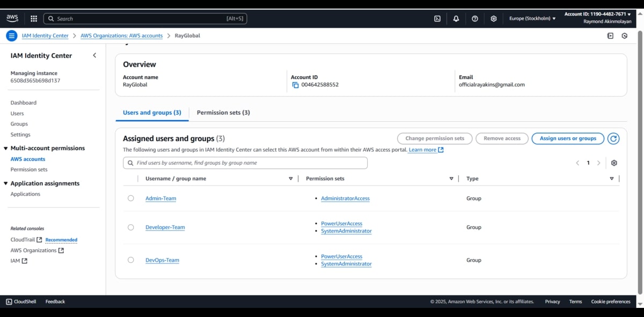Open the AdministratorAccess permission set link
The width and height of the screenshot is (644, 317).
[345, 198]
